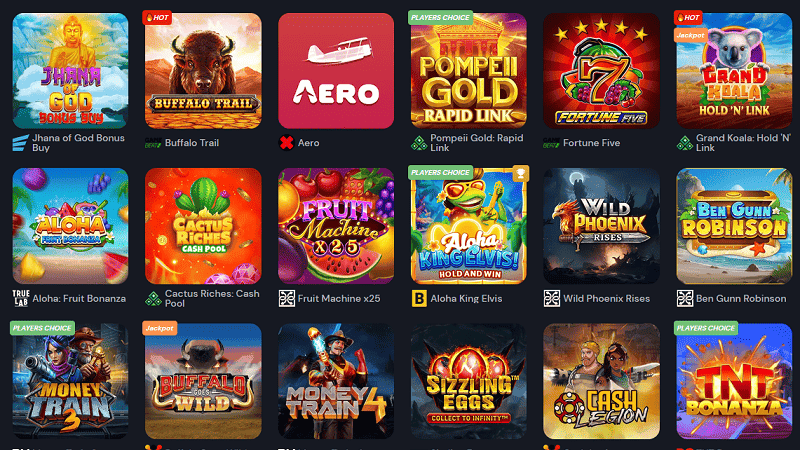This screenshot has width=800, height=450.
Task: Click the provider icon next to Ben Gunn Robinson
Action: [685, 298]
